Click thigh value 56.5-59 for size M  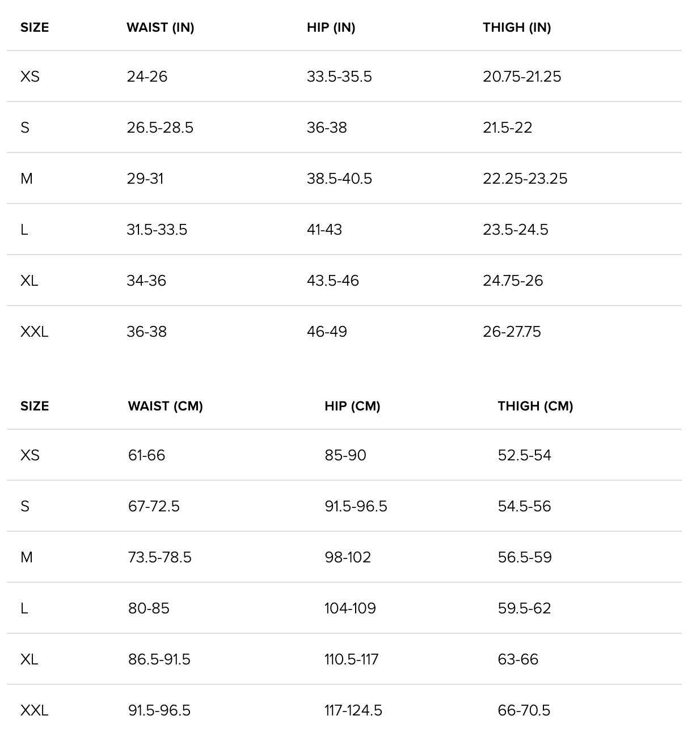tap(524, 557)
